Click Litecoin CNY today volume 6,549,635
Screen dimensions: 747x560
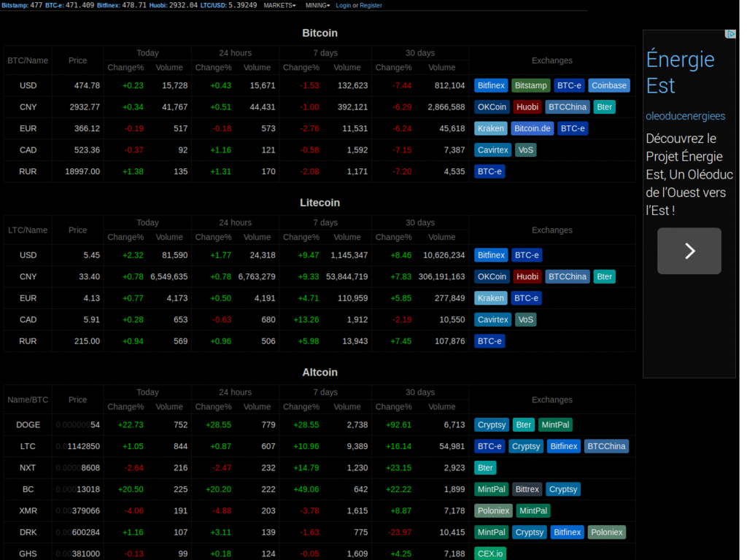169,276
